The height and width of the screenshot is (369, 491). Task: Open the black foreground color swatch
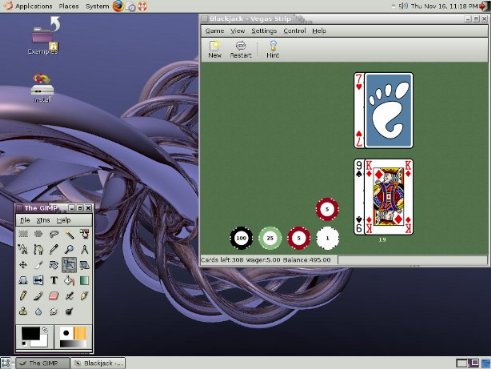[31, 333]
